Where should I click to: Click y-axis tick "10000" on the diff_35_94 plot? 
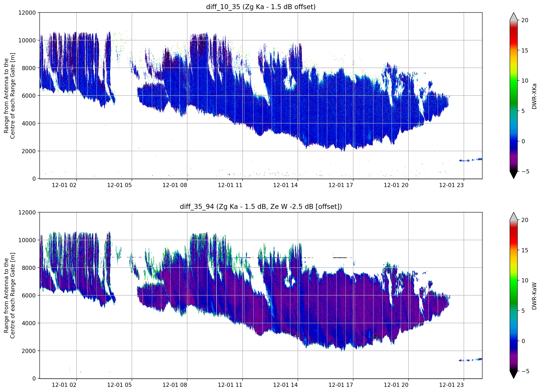pyautogui.click(x=27, y=240)
